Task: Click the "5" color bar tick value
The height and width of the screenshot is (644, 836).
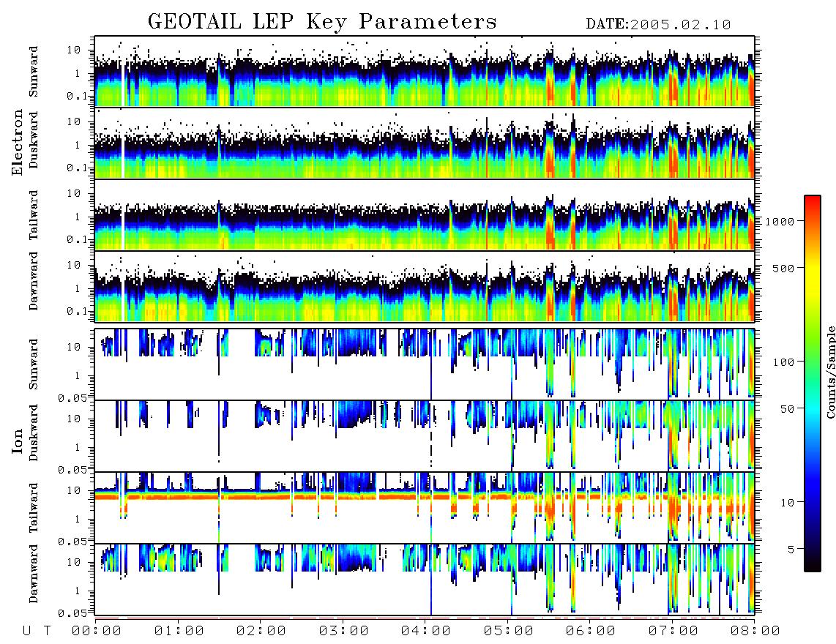Action: coord(791,550)
